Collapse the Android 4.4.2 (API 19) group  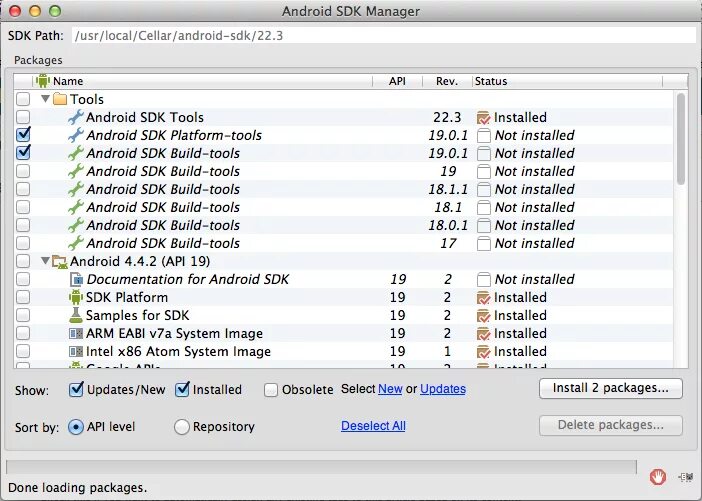coord(45,261)
